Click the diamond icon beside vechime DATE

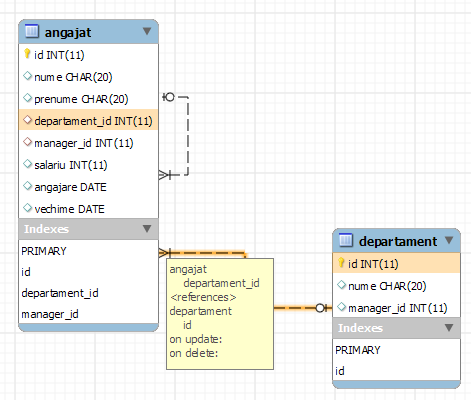27,208
